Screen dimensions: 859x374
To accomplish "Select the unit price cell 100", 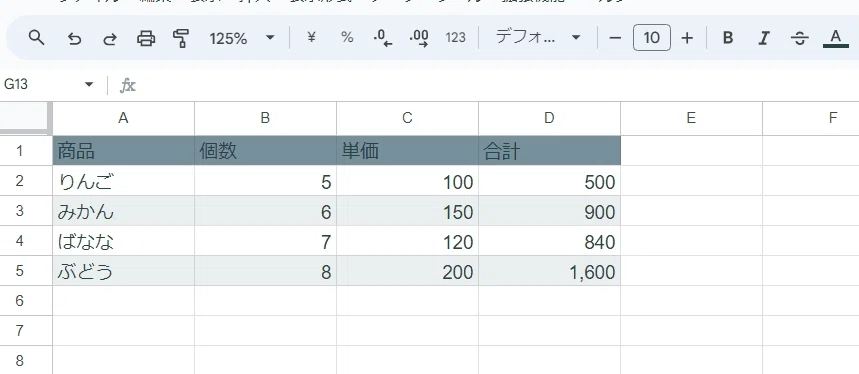I will pyautogui.click(x=407, y=181).
